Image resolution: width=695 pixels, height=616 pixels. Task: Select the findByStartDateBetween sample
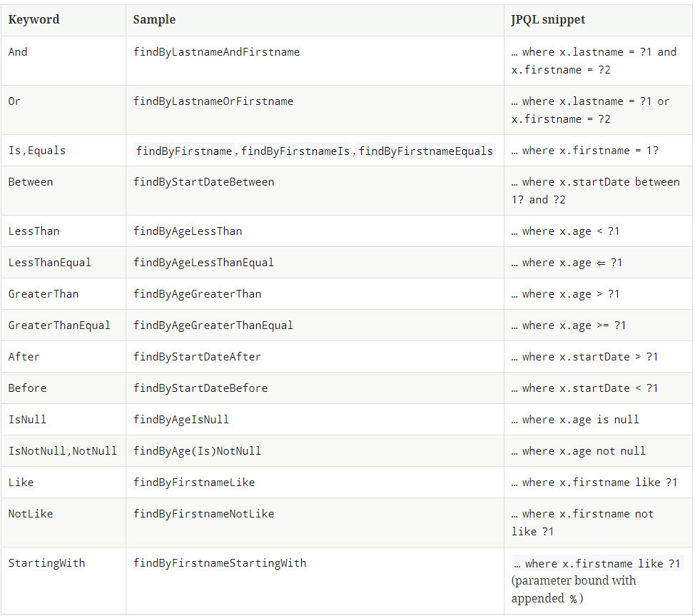[x=203, y=182]
